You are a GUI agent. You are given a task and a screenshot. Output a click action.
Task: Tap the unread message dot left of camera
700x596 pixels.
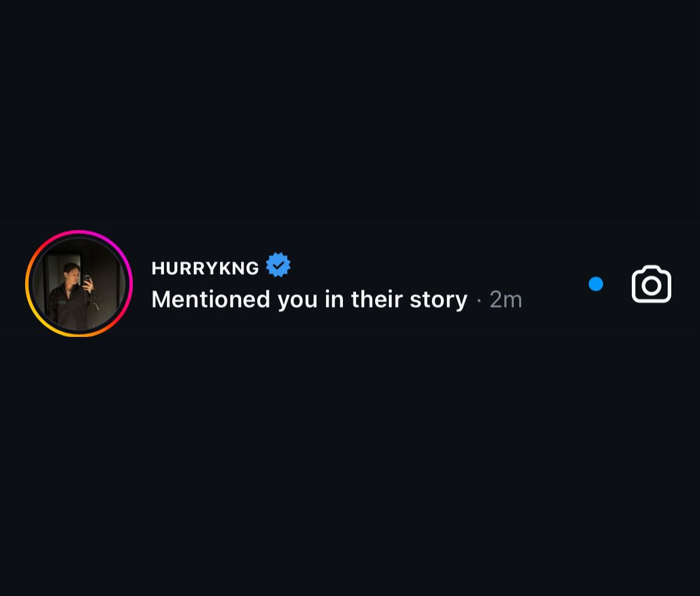[595, 284]
